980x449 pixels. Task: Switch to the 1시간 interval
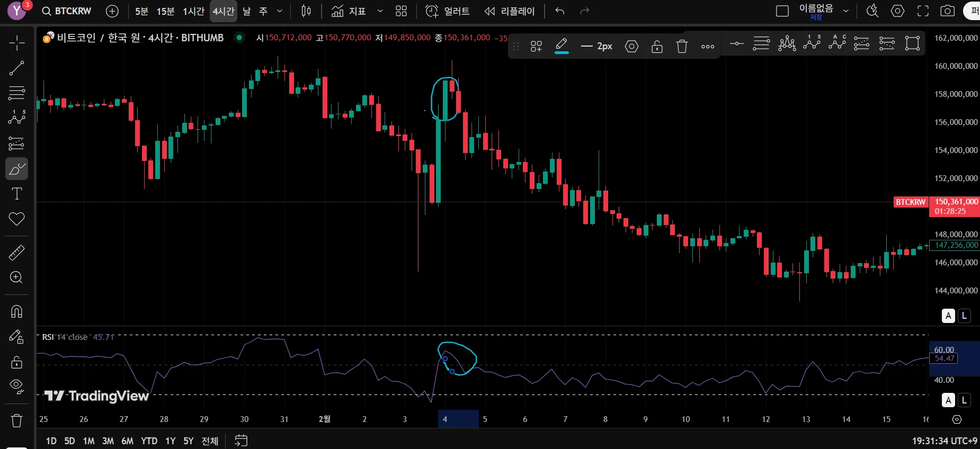193,11
